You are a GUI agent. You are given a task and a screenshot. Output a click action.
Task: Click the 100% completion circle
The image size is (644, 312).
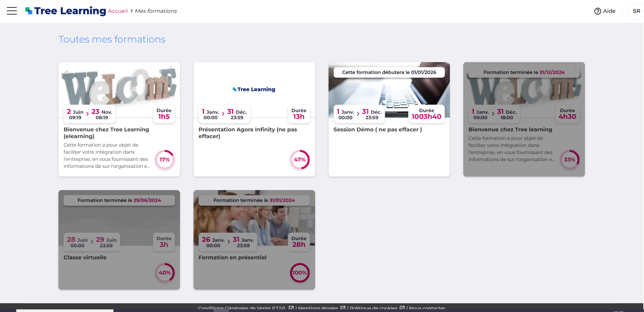coord(300,273)
